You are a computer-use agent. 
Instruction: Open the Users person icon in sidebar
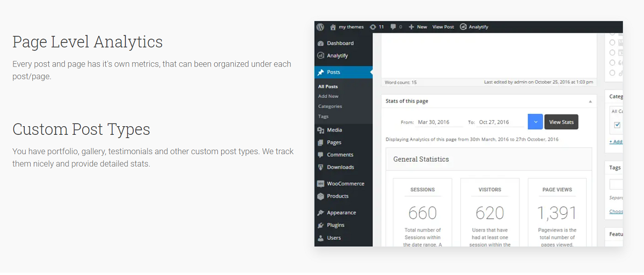[x=321, y=237]
